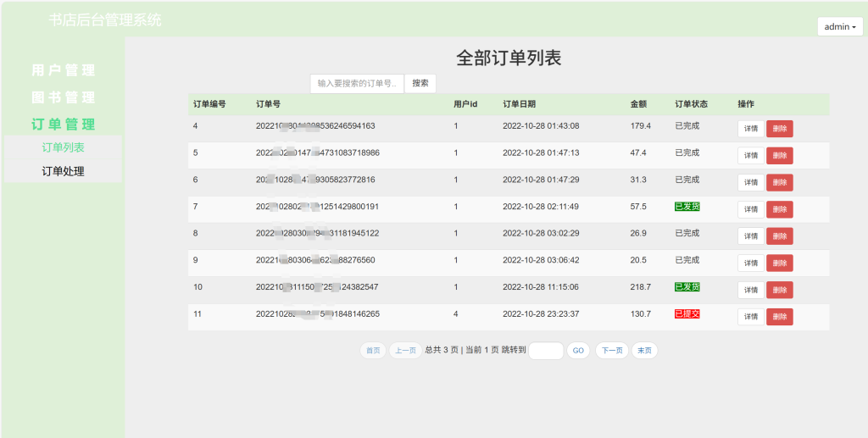Click the 订单日期 column header
The image size is (868, 438).
click(x=519, y=104)
